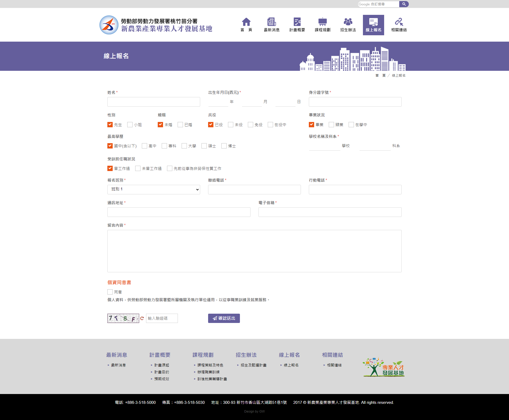Click footer heading 課程規劃
Screen dimensions: 509x420
click(203, 355)
